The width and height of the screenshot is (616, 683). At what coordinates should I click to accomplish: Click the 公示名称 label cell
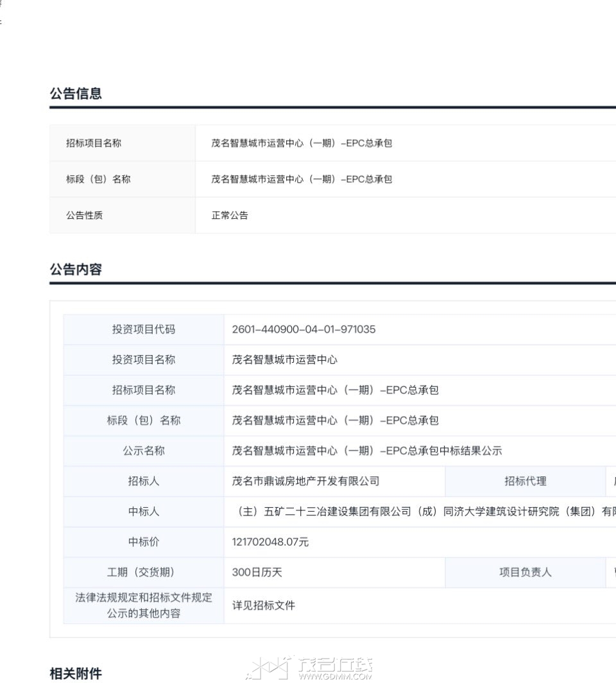tap(143, 451)
